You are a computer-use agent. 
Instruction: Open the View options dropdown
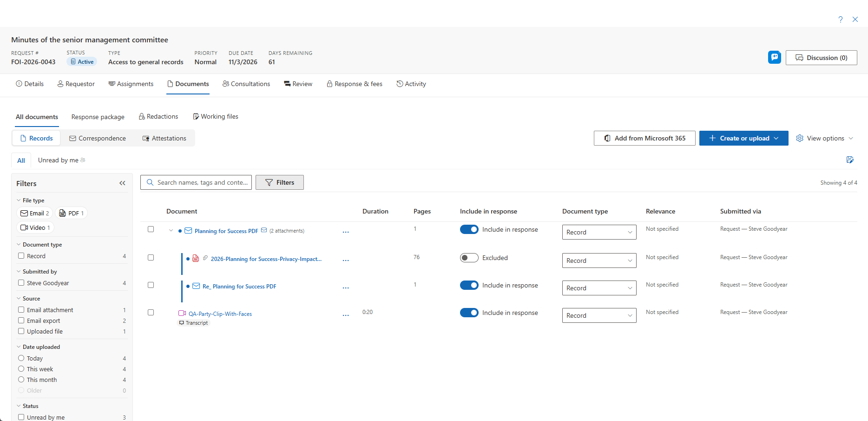tap(825, 138)
